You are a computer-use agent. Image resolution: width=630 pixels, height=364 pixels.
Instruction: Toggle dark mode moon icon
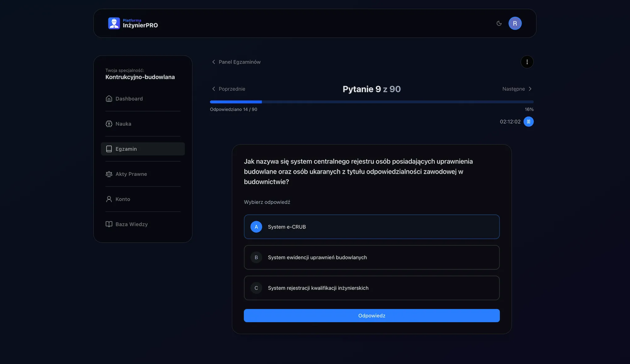tap(499, 23)
